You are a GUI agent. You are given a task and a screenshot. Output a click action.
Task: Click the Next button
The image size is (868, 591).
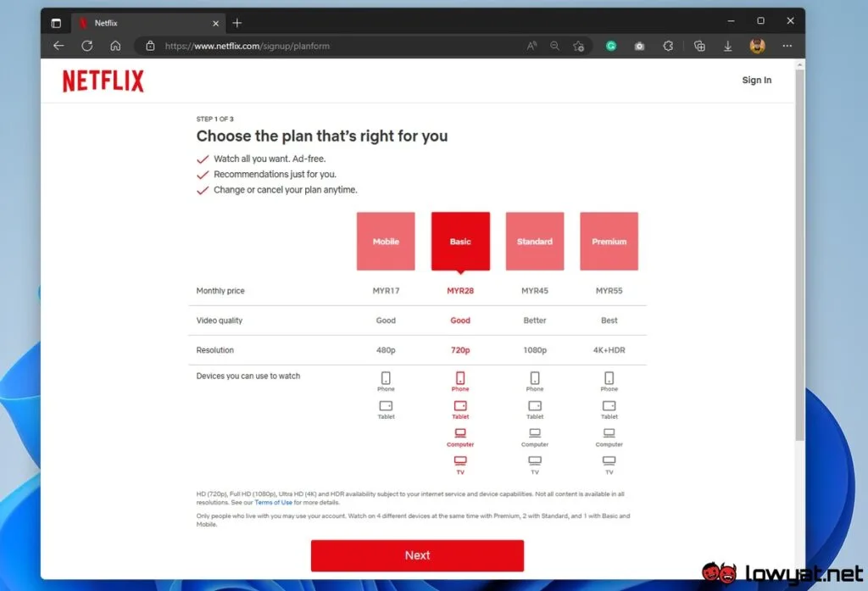click(417, 555)
